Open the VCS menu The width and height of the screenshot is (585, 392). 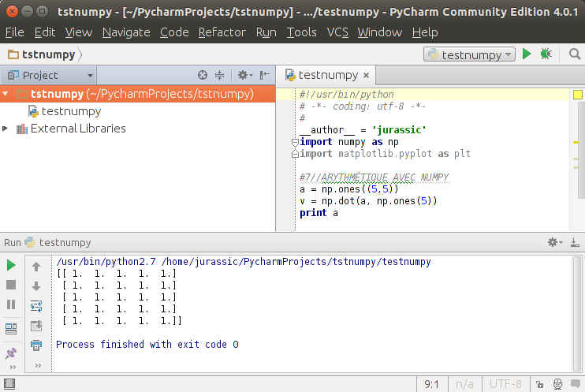click(x=337, y=32)
